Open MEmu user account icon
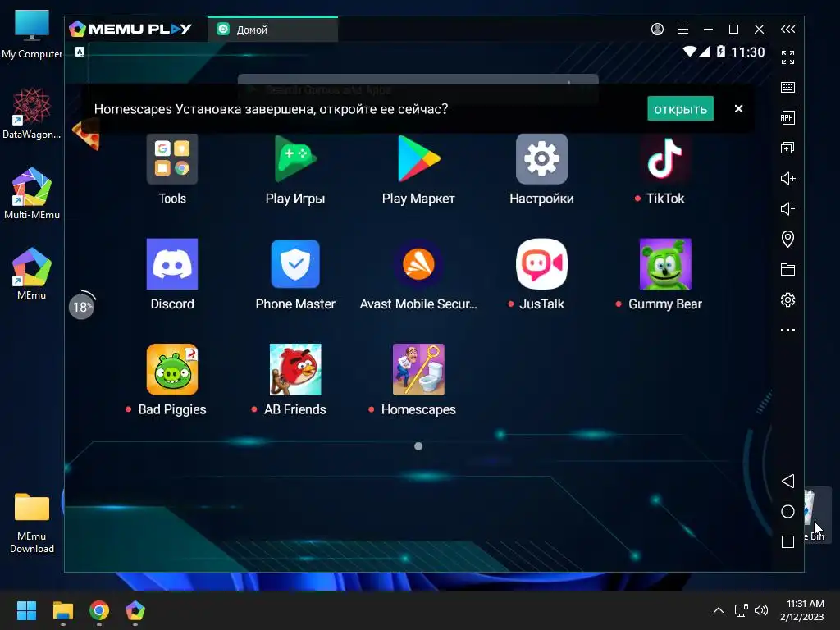This screenshot has width=840, height=630. [657, 29]
